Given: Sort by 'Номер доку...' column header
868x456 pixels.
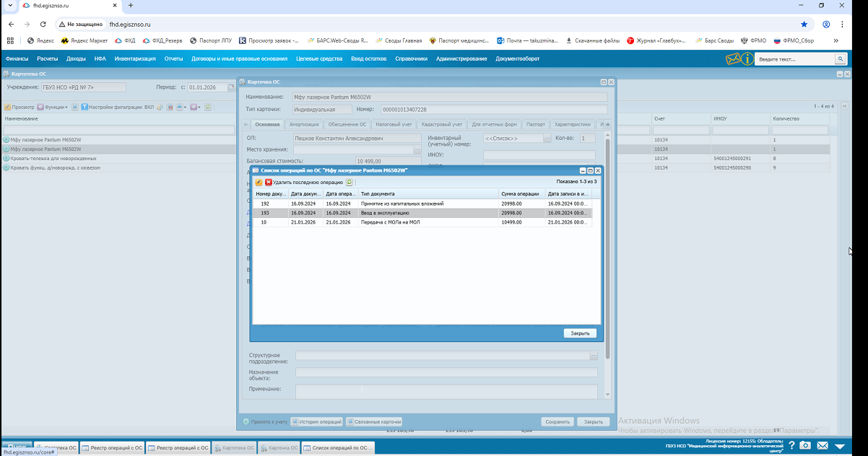Looking at the screenshot, I should (x=271, y=193).
